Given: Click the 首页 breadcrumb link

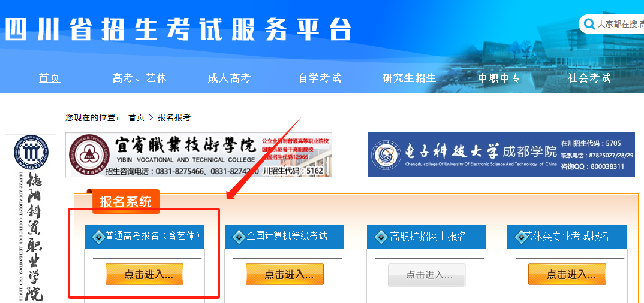Looking at the screenshot, I should 136,118.
